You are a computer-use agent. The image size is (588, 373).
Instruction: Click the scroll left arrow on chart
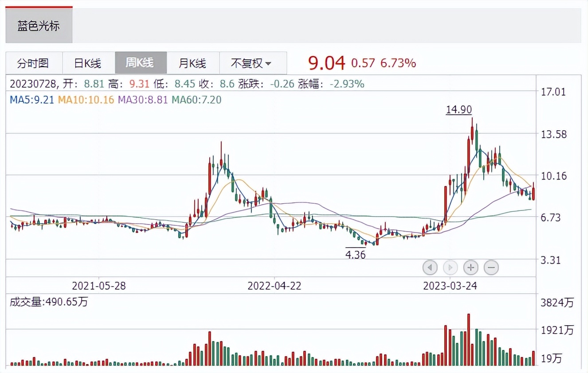click(430, 268)
